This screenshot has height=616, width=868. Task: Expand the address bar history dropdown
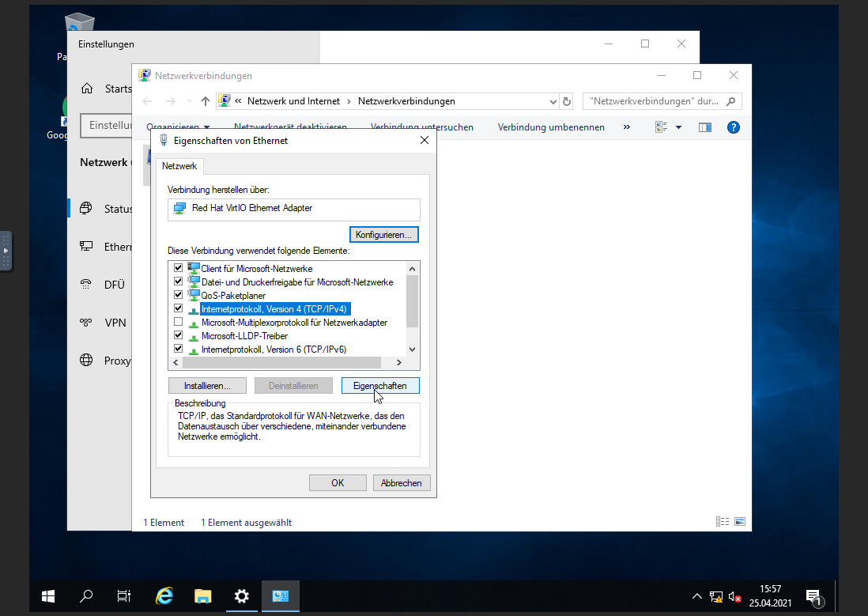tap(553, 101)
